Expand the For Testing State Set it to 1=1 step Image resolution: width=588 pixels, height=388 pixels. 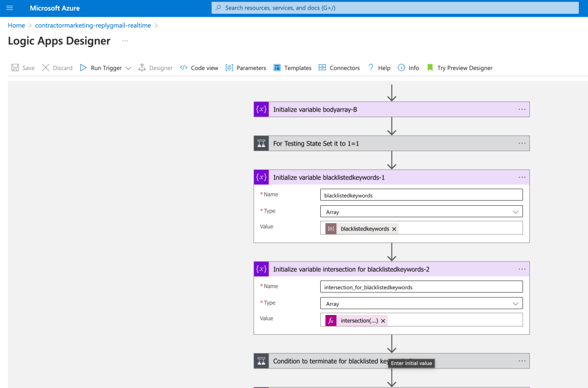pos(391,143)
